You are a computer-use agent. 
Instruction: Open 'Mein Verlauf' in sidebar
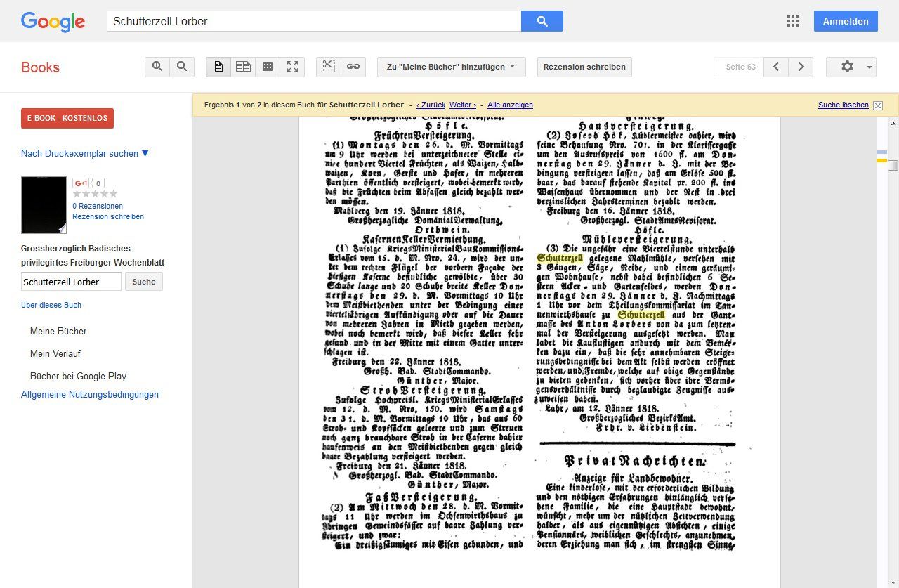tap(55, 353)
